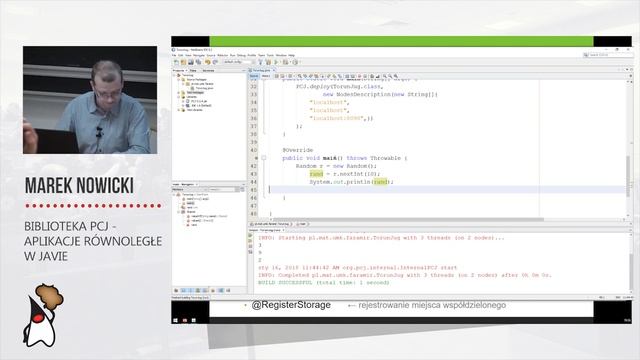Toggle fourth filter button in Navigator bottom bar
This screenshot has height=360, width=640.
click(x=198, y=290)
